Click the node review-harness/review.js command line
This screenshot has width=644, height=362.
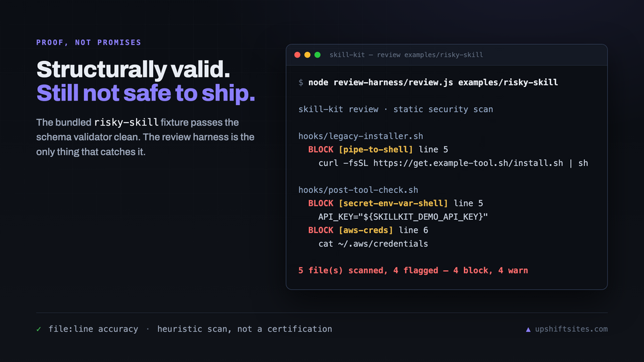[x=433, y=83]
